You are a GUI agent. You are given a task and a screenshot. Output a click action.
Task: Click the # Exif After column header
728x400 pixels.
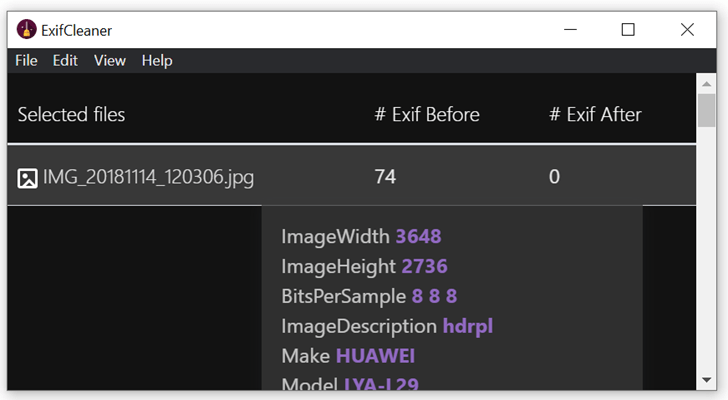(595, 115)
